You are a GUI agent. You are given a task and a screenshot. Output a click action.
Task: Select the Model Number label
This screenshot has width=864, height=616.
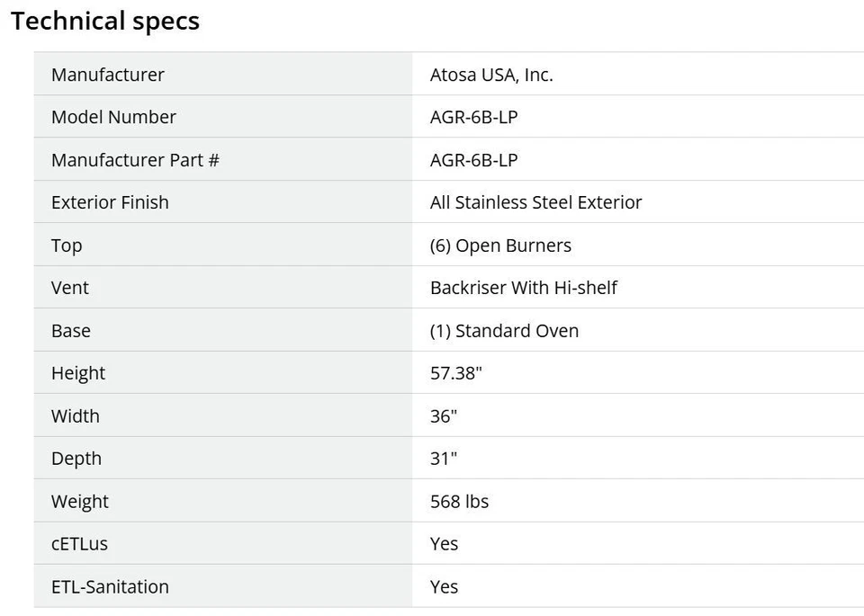tap(113, 117)
